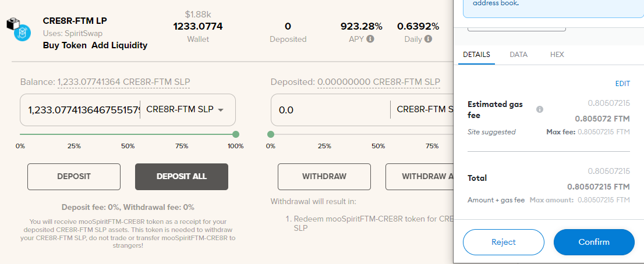644x264 pixels.
Task: Click the 50% mark on the deposit slider
Action: click(x=128, y=146)
